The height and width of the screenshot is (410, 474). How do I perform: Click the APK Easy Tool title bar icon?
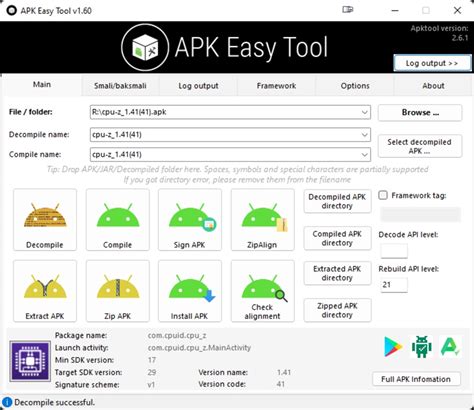(12, 11)
